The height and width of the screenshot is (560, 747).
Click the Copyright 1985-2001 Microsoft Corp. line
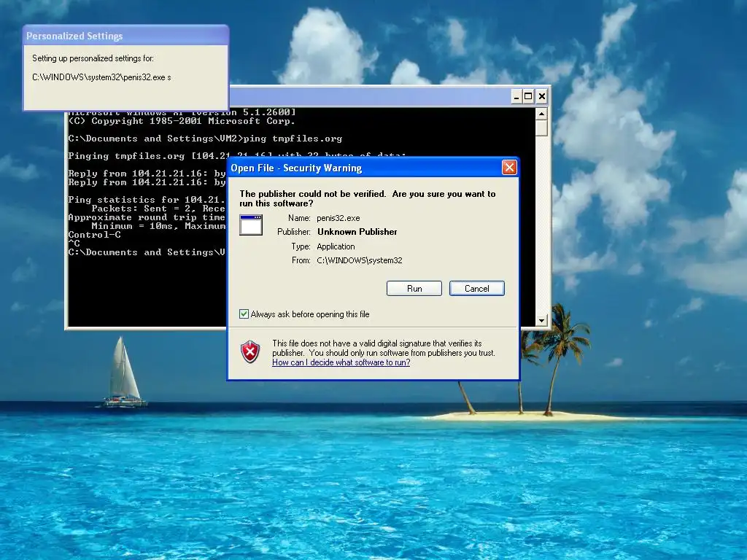click(x=182, y=121)
